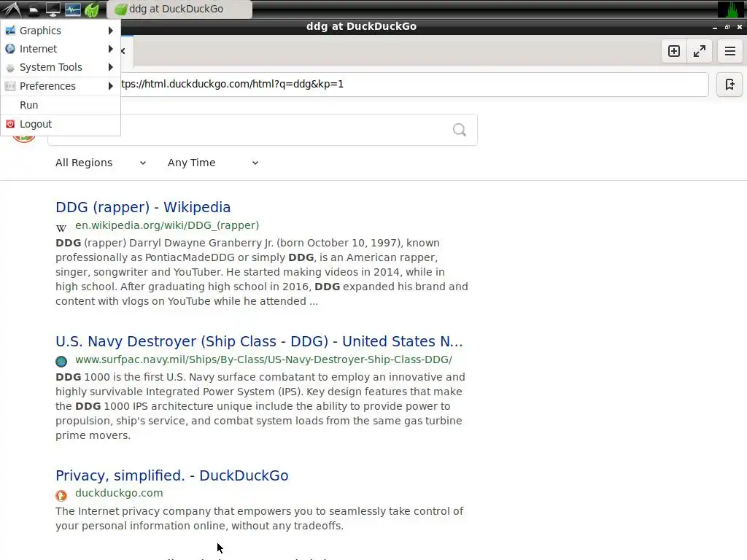This screenshot has height=560, width=747.
Task: Click the Wikipedia snippet mentioning PontiacMadeDDG
Action: click(x=262, y=272)
